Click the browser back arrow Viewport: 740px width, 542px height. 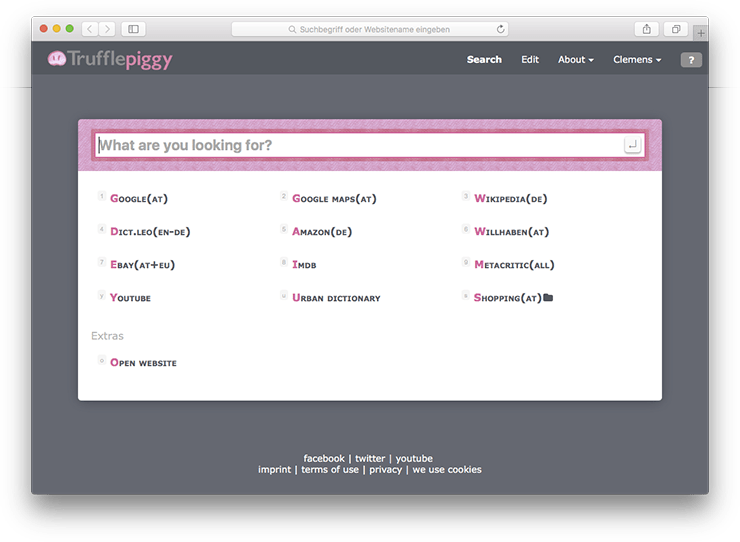coord(89,29)
